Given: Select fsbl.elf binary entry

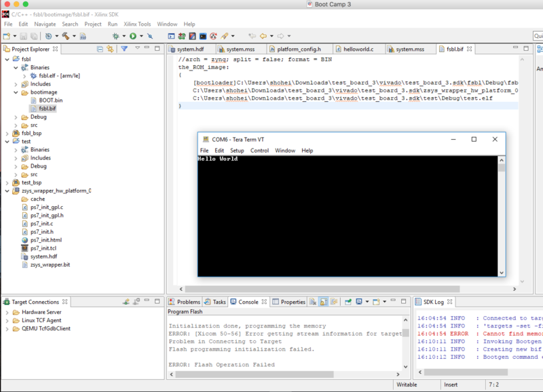Looking at the screenshot, I should pyautogui.click(x=59, y=76).
